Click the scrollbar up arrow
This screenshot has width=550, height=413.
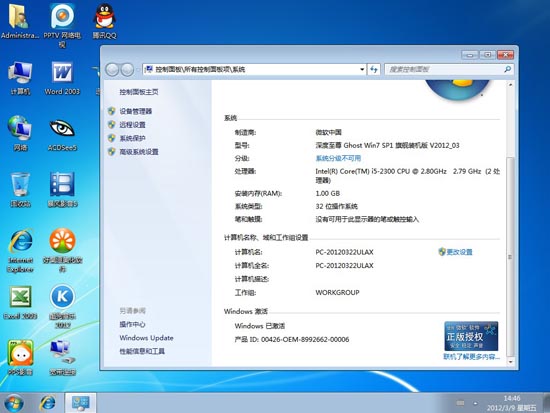pyautogui.click(x=510, y=85)
